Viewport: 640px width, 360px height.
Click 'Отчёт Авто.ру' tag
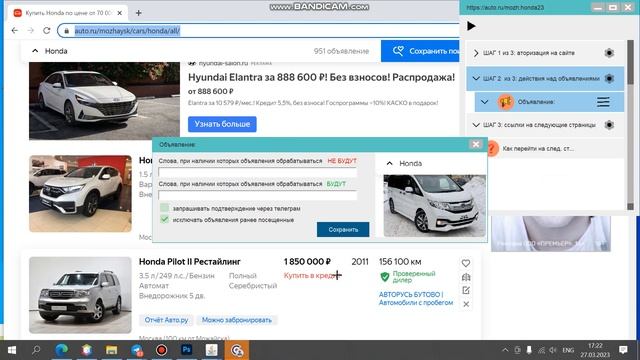click(166, 320)
